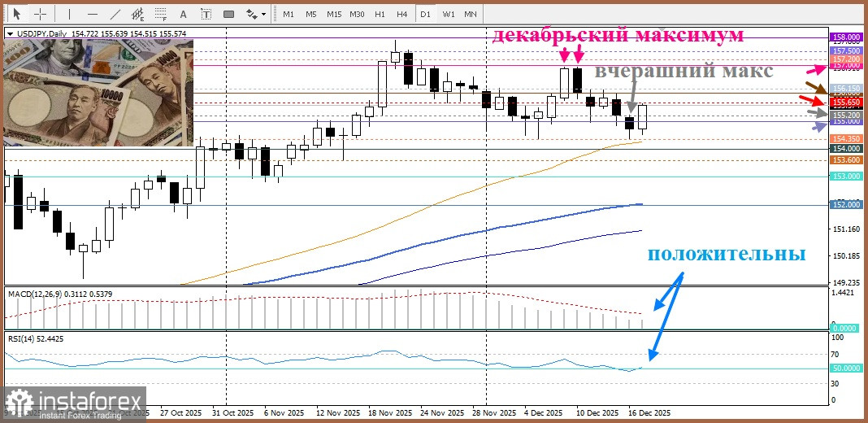The width and height of the screenshot is (868, 423).
Task: Switch to M30 timeframe
Action: point(357,14)
